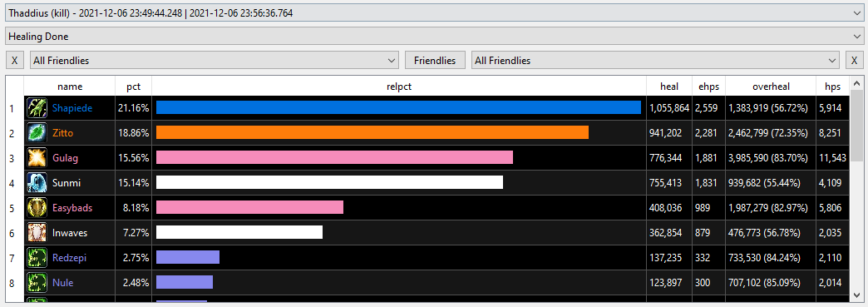
Task: Select the player name Shapiede
Action: [72, 108]
